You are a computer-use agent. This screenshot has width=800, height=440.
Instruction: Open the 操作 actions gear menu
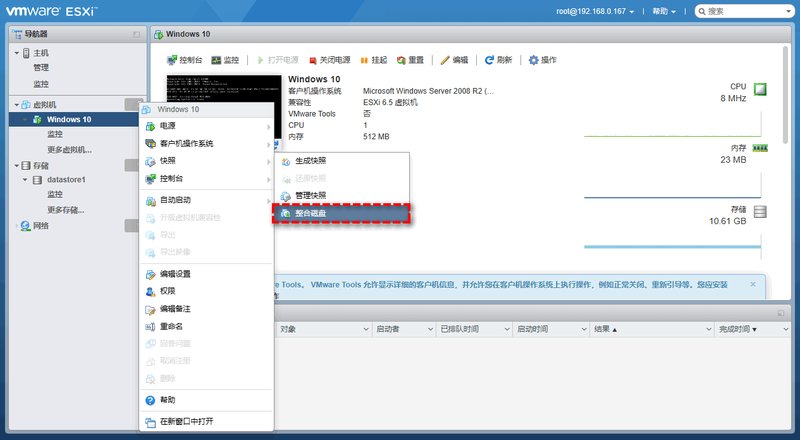pyautogui.click(x=542, y=60)
